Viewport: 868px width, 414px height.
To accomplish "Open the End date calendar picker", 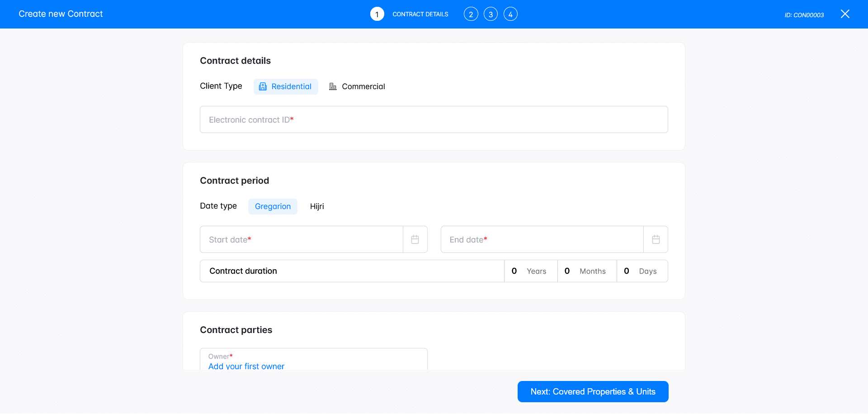I will tap(656, 239).
